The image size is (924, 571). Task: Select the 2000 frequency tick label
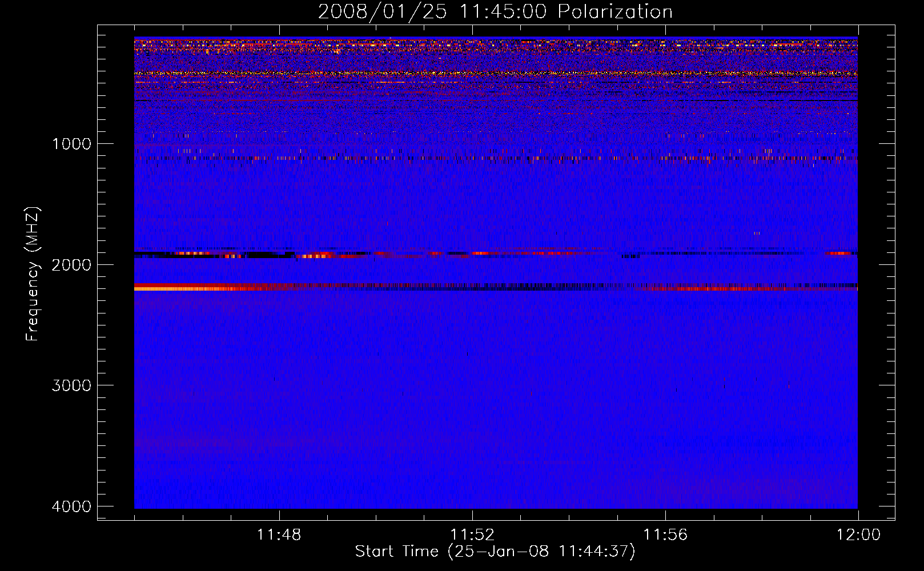coord(71,264)
